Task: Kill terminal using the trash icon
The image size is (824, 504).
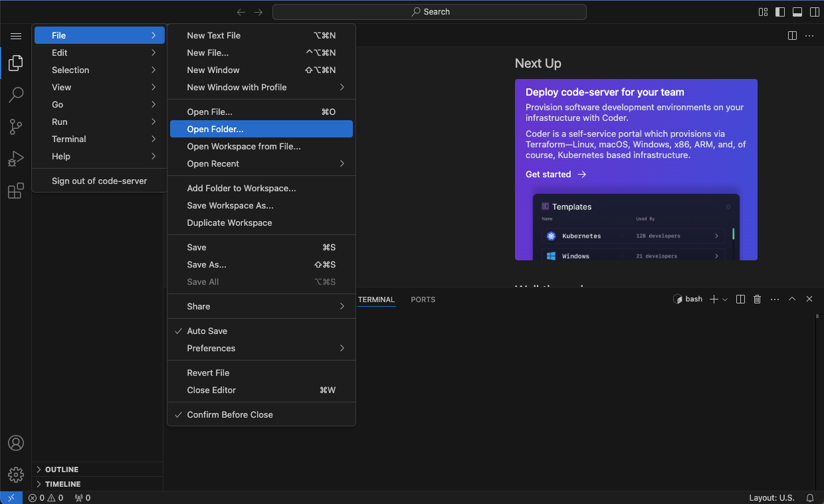Action: click(757, 299)
